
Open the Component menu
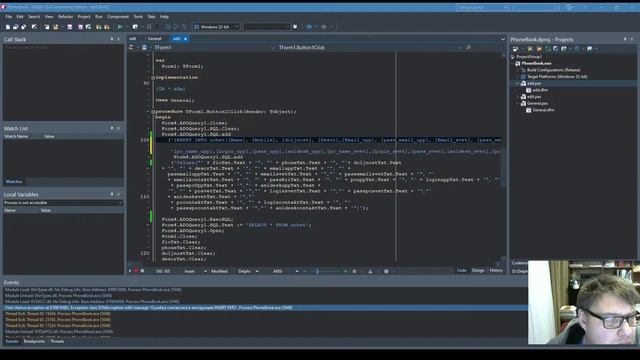(118, 17)
